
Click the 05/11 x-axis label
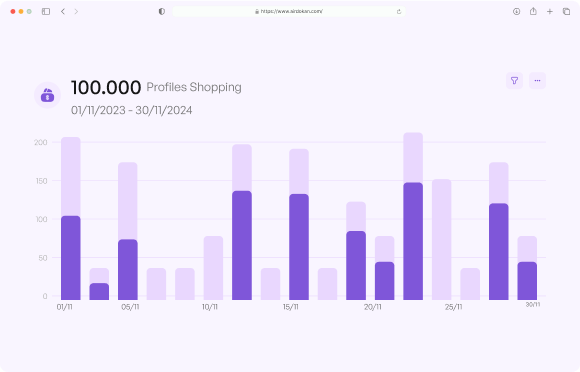point(130,307)
